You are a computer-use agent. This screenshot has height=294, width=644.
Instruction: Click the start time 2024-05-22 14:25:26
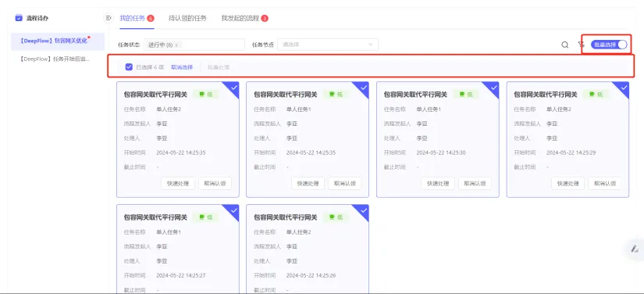[x=311, y=275]
